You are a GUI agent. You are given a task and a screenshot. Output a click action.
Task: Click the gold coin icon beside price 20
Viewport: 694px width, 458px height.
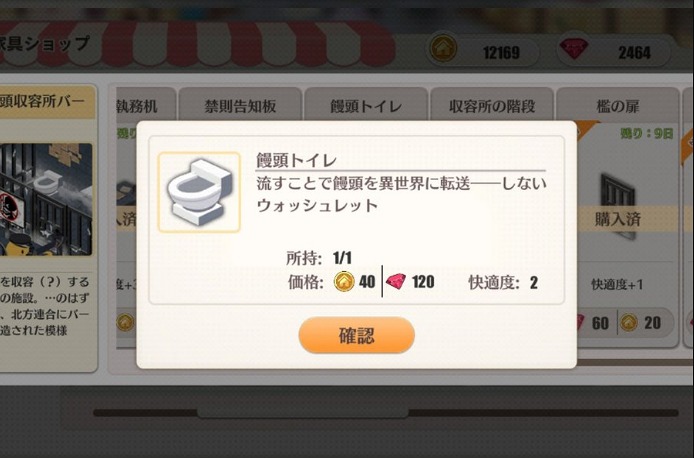[628, 323]
